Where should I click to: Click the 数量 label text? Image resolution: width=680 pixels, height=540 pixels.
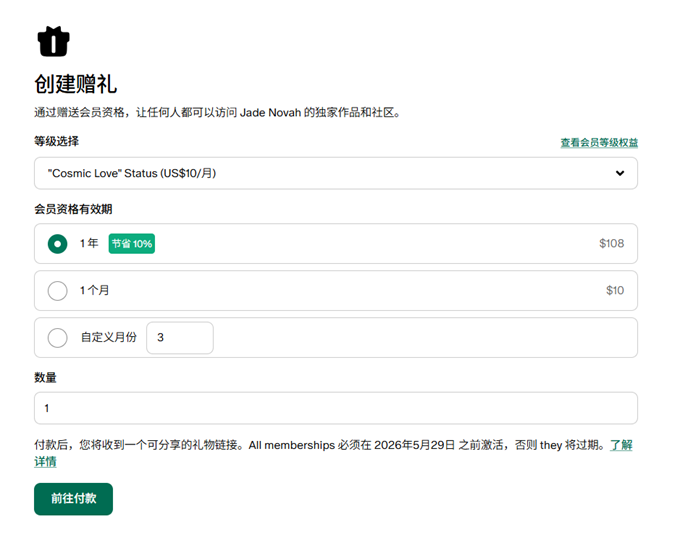(x=46, y=378)
